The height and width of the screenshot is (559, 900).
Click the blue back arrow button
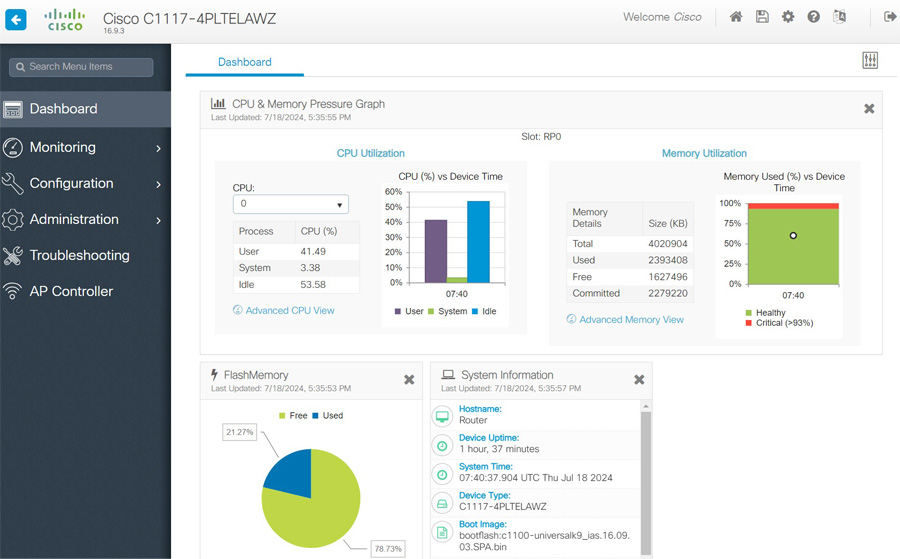click(x=15, y=19)
